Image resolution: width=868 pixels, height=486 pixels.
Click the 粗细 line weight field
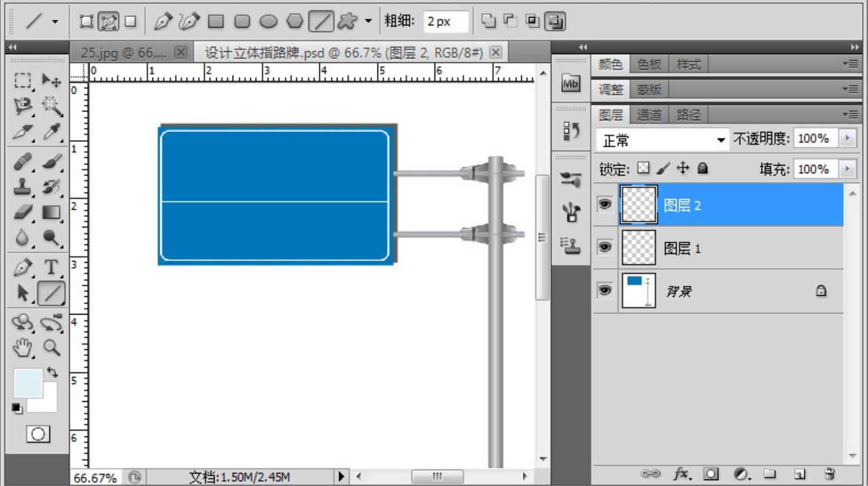(446, 22)
